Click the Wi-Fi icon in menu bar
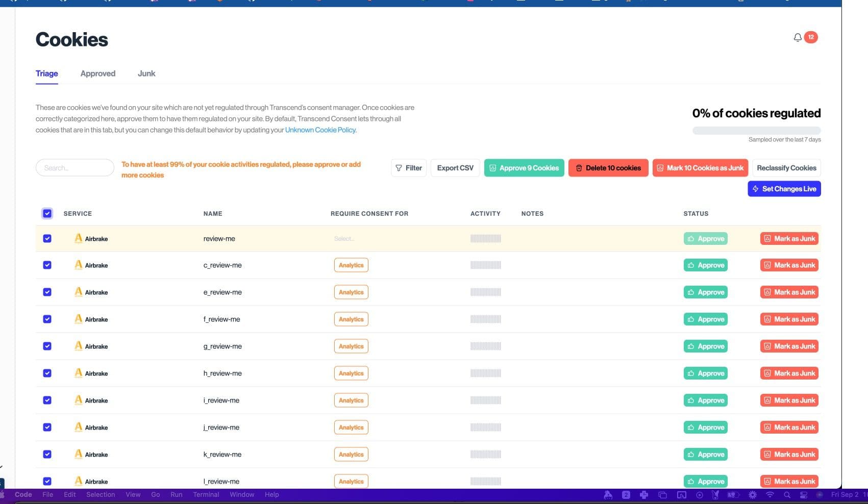This screenshot has width=868, height=504. tap(770, 495)
